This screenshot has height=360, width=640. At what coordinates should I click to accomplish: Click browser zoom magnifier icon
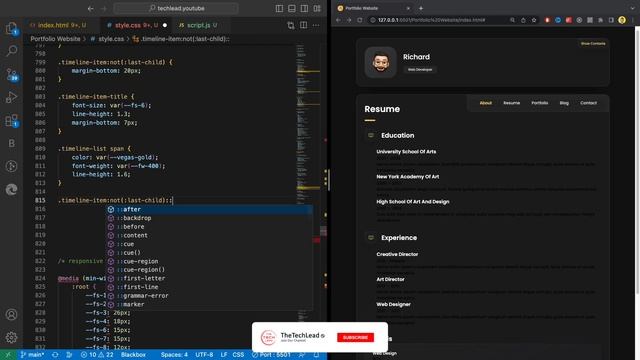click(x=513, y=20)
